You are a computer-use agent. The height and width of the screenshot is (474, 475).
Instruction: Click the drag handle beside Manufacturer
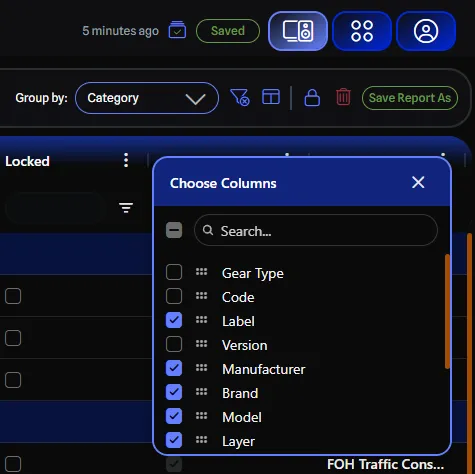[201, 368]
